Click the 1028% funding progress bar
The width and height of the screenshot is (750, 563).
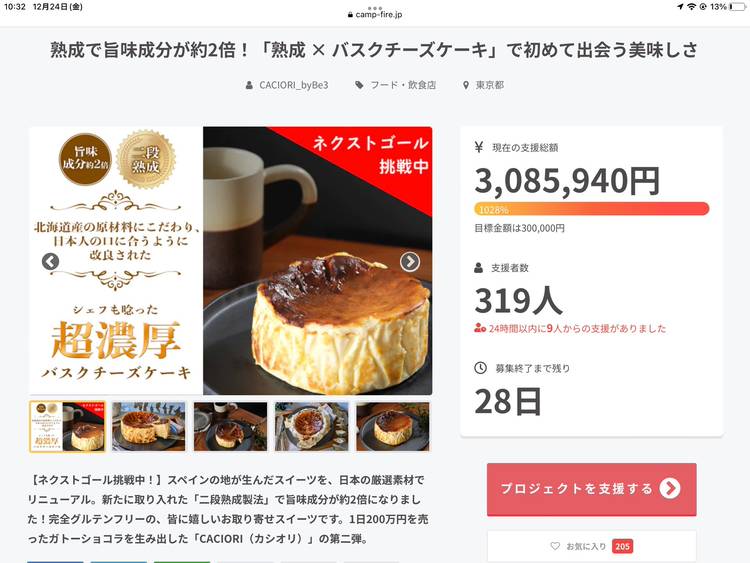coord(591,209)
